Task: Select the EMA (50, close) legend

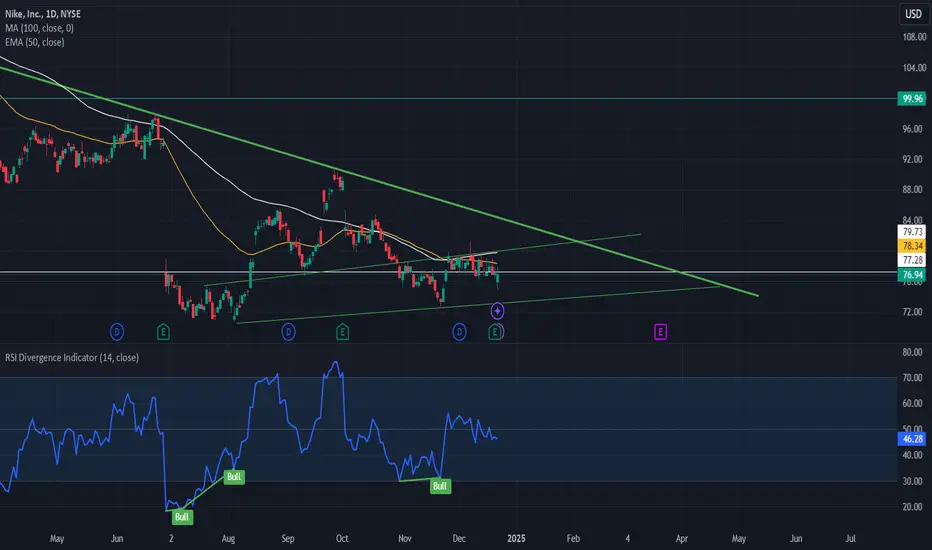Action: (x=34, y=42)
